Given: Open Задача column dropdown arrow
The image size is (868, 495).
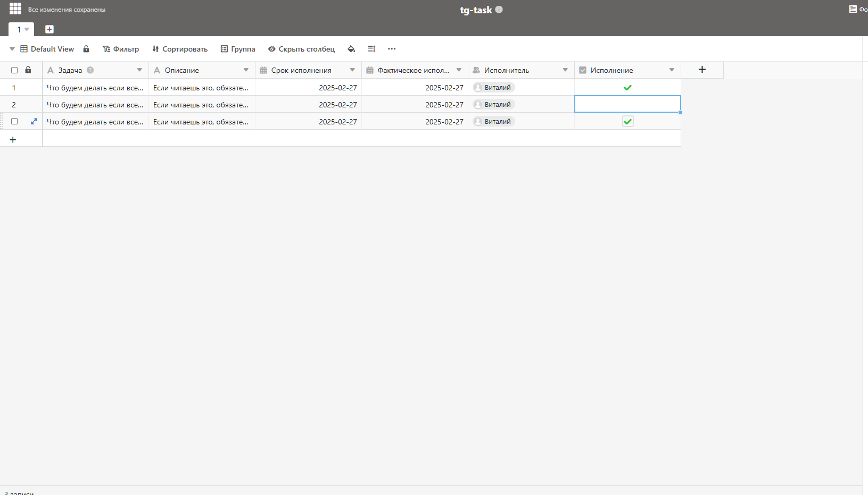Looking at the screenshot, I should (139, 70).
